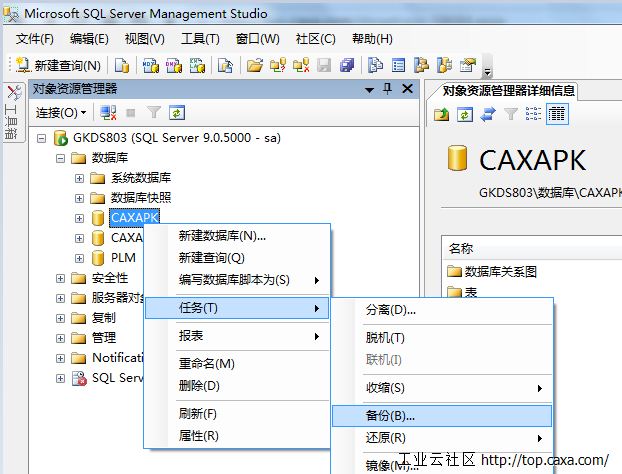Select the details view icon in details toolbar
This screenshot has width=622, height=474.
click(x=557, y=114)
